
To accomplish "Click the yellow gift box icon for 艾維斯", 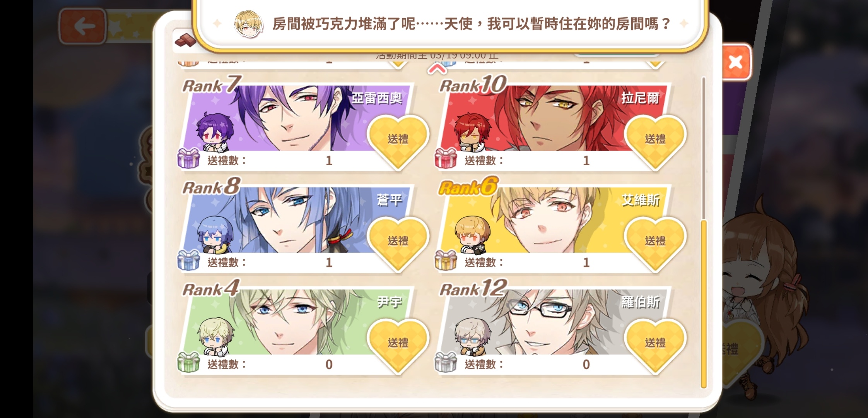I will pos(446,260).
